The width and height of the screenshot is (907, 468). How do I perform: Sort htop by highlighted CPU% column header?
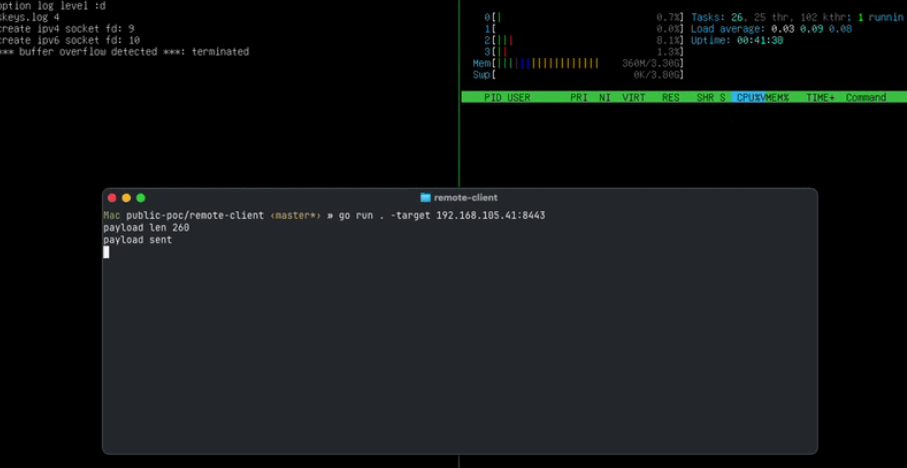[x=749, y=98]
